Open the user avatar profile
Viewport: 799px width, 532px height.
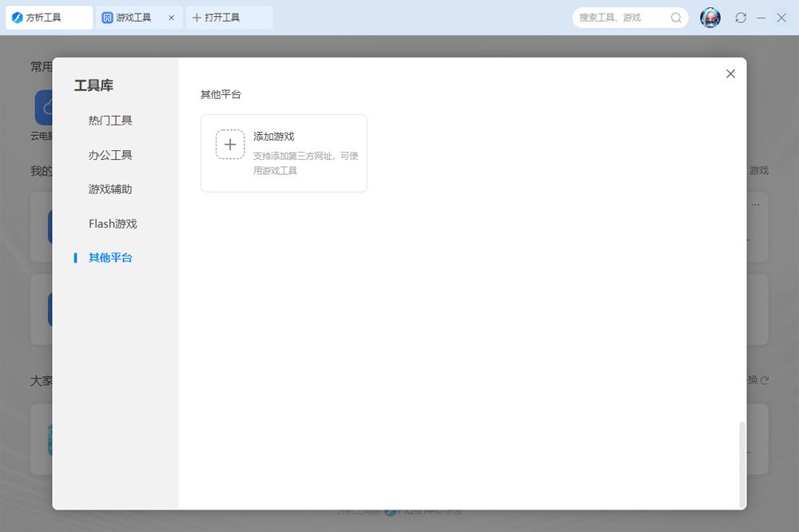coord(710,18)
